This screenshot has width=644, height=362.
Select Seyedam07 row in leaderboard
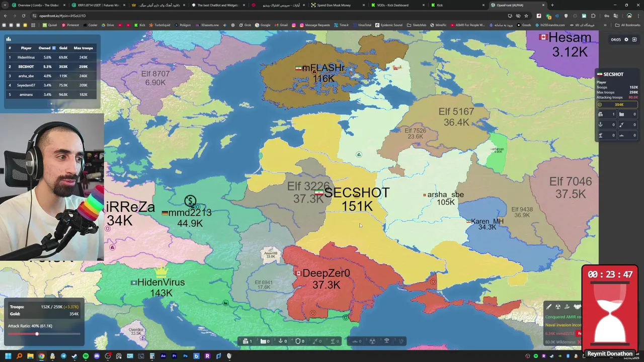pos(50,85)
